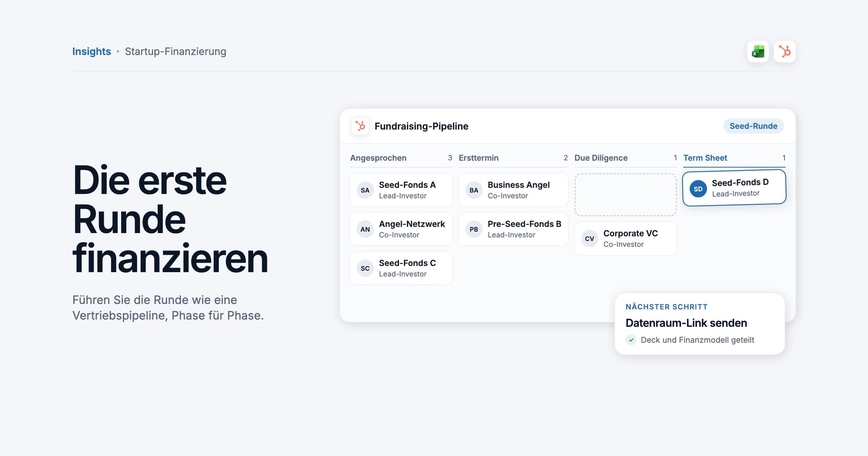Click the Nächster Schritt label
The image size is (868, 456).
(666, 307)
